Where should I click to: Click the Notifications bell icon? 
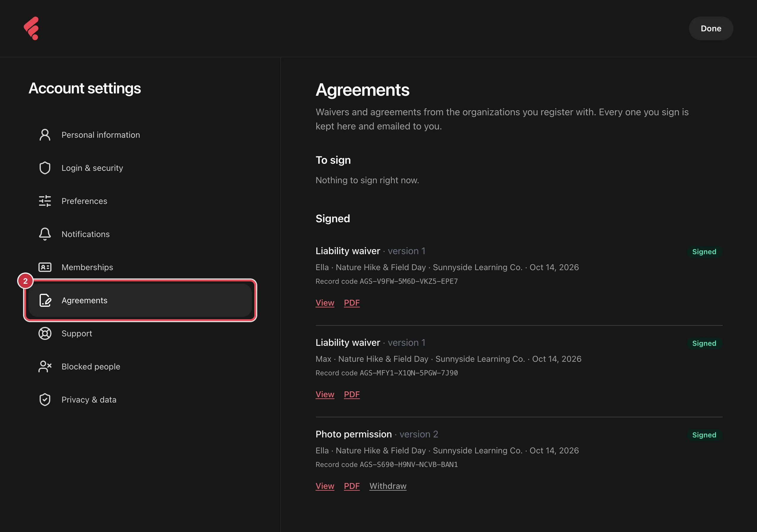(45, 234)
